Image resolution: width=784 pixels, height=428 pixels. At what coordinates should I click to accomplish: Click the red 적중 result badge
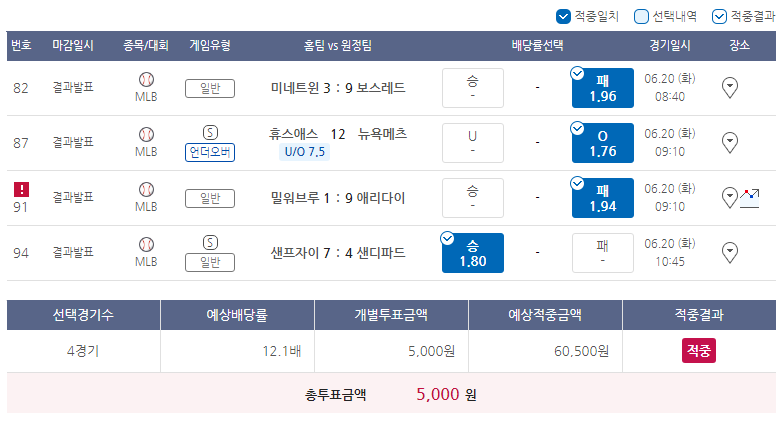click(x=698, y=350)
